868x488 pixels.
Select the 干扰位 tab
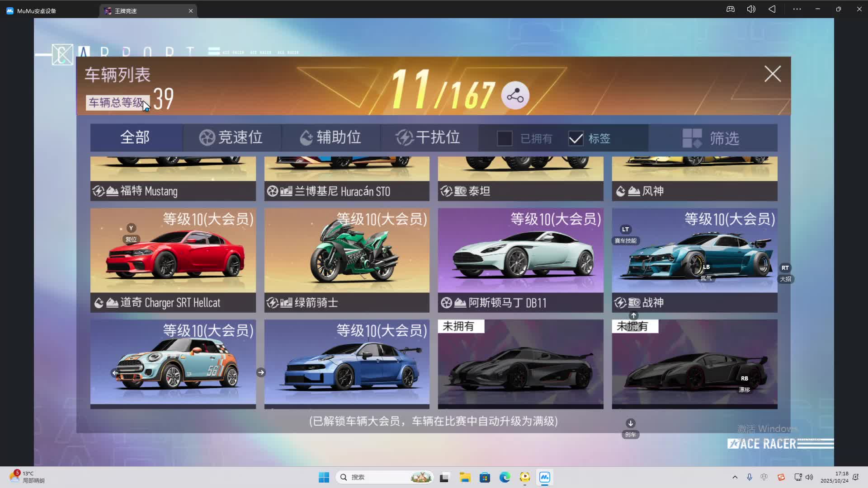[428, 137]
